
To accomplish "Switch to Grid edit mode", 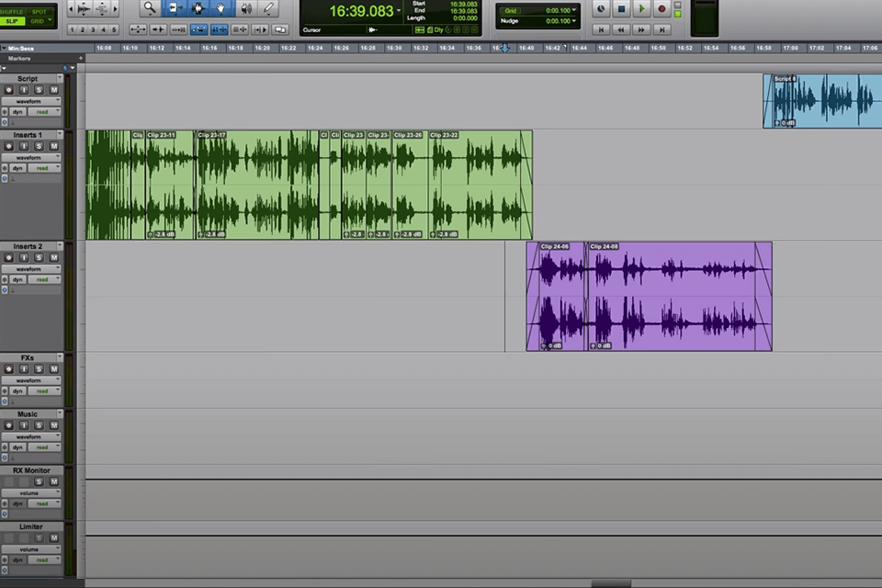I will [x=40, y=20].
